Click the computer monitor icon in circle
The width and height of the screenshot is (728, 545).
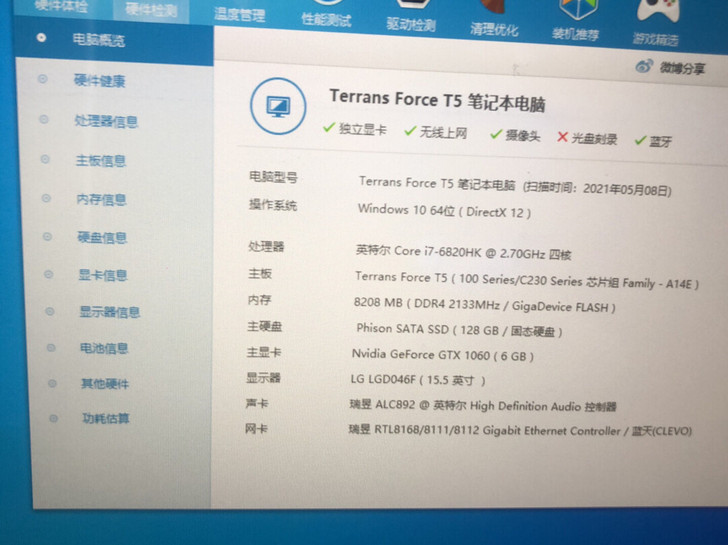pyautogui.click(x=278, y=106)
